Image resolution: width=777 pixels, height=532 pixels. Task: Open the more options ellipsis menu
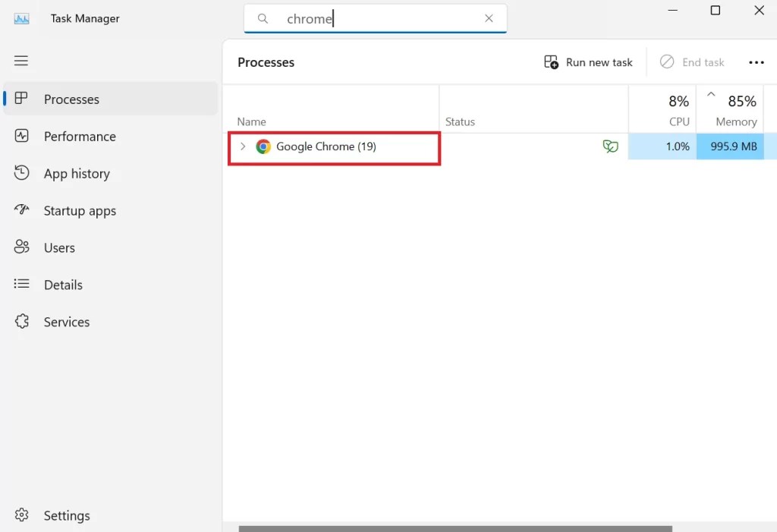757,62
